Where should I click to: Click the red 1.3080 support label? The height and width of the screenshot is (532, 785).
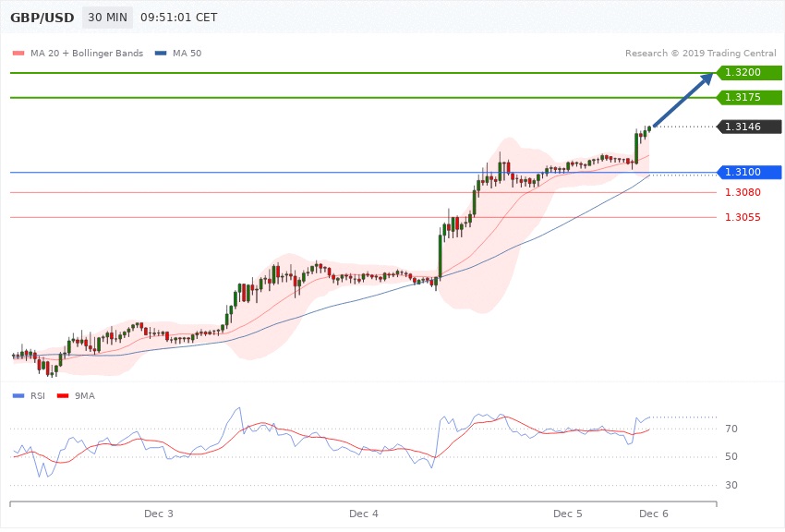click(743, 193)
